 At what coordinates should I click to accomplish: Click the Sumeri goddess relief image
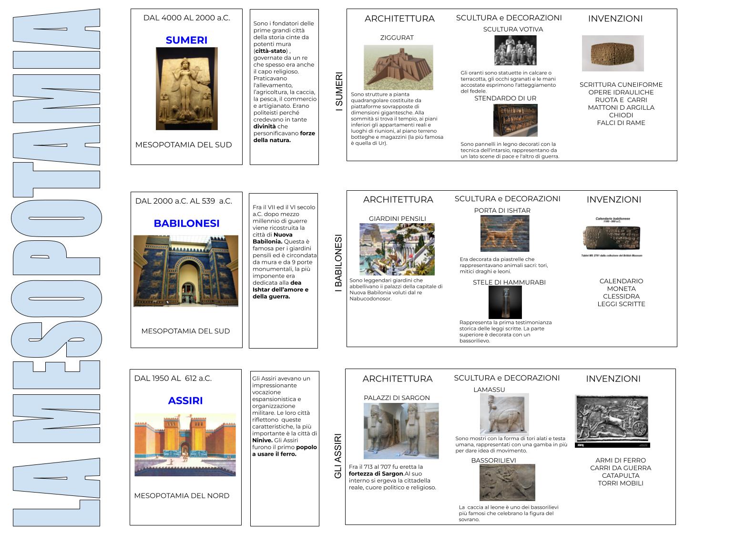pos(186,88)
